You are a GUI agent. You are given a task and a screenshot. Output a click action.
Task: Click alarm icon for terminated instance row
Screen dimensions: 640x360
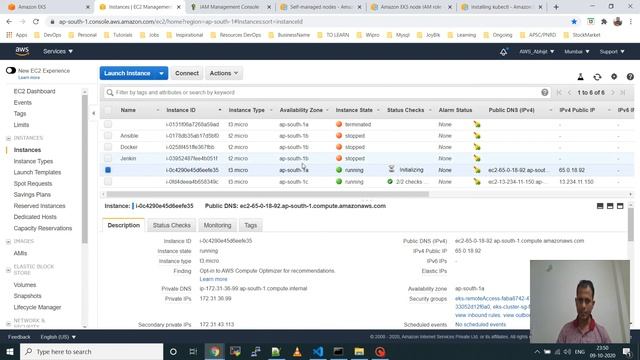[x=477, y=124]
